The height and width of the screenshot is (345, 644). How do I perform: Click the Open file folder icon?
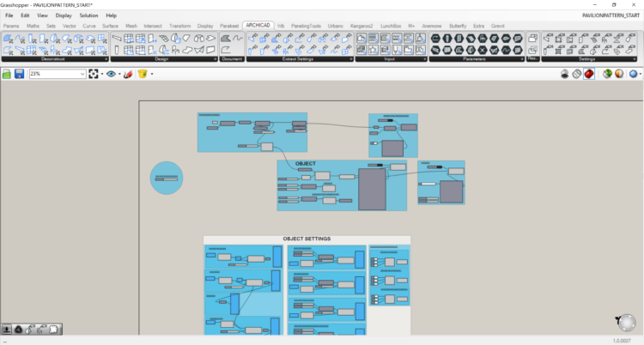click(x=7, y=75)
